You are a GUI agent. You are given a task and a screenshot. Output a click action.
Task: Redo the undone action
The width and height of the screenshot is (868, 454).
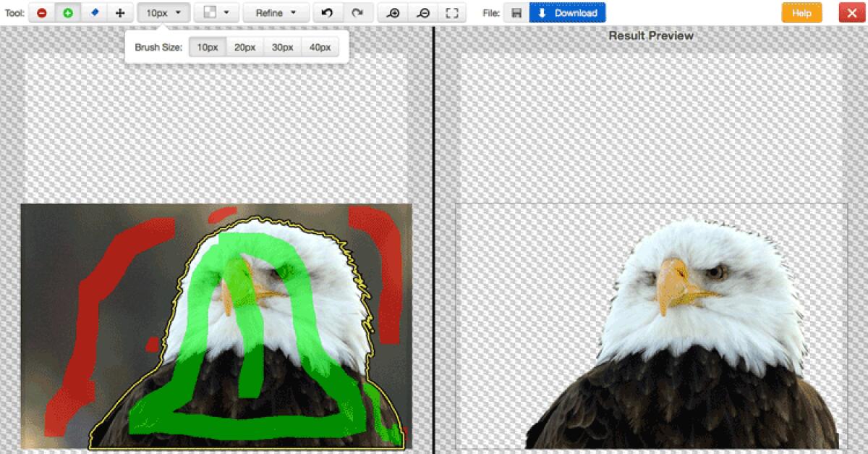click(357, 13)
